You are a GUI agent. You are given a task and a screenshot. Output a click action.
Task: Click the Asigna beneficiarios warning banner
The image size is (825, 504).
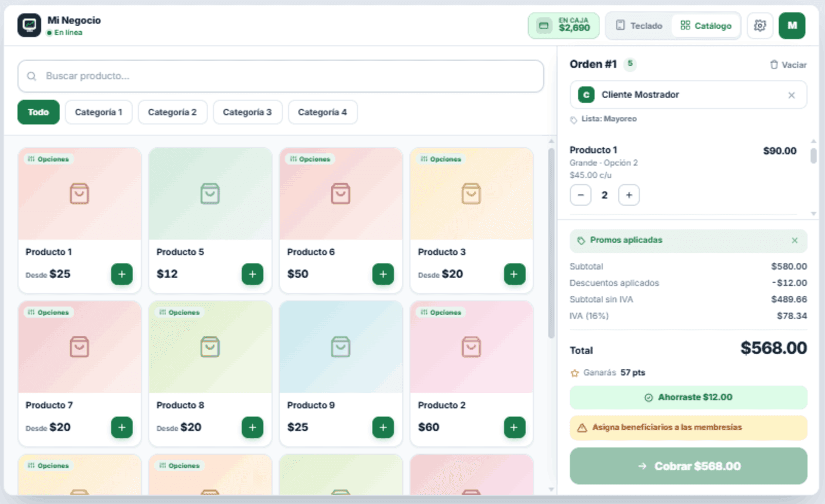coord(688,427)
